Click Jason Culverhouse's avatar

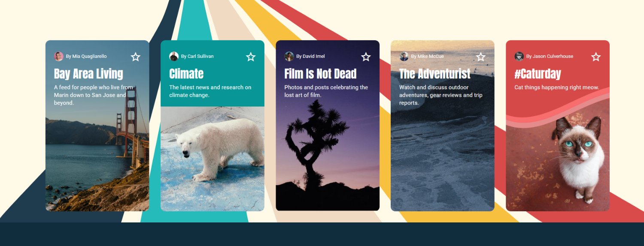[x=519, y=57]
